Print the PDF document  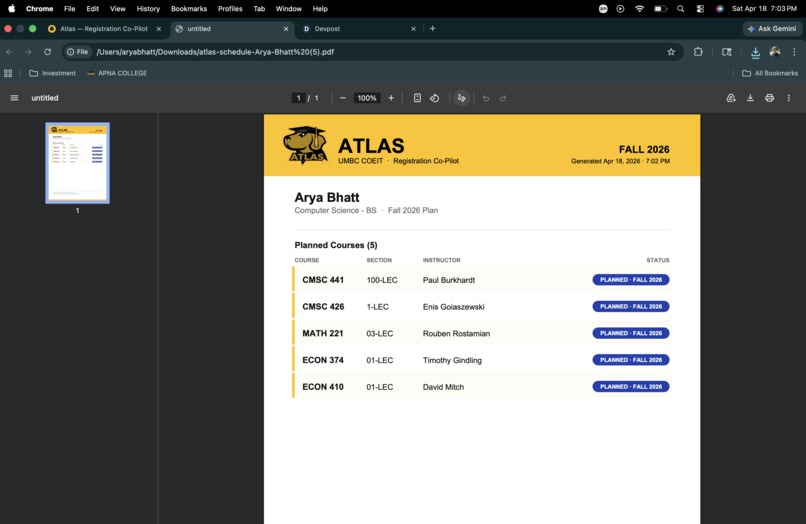pyautogui.click(x=770, y=98)
